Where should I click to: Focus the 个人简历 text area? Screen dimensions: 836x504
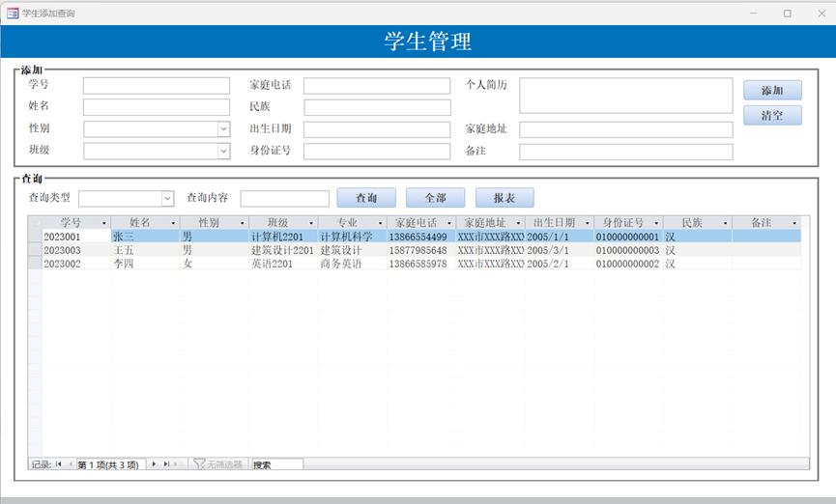pyautogui.click(x=626, y=96)
